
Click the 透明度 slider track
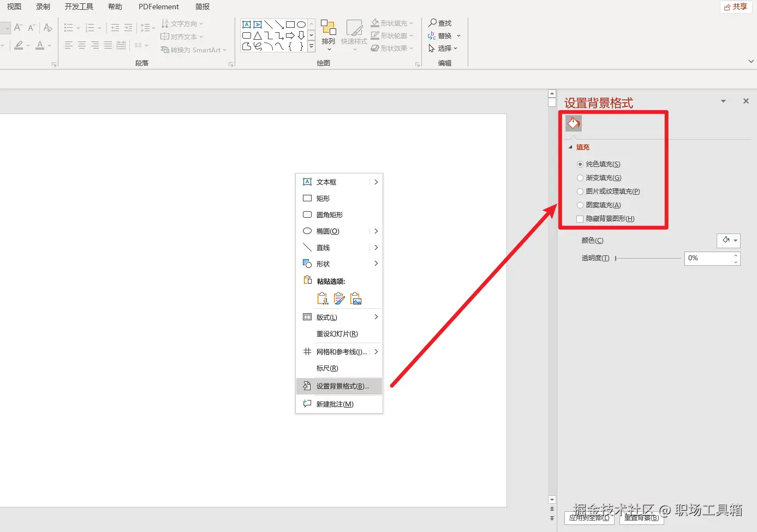(648, 259)
